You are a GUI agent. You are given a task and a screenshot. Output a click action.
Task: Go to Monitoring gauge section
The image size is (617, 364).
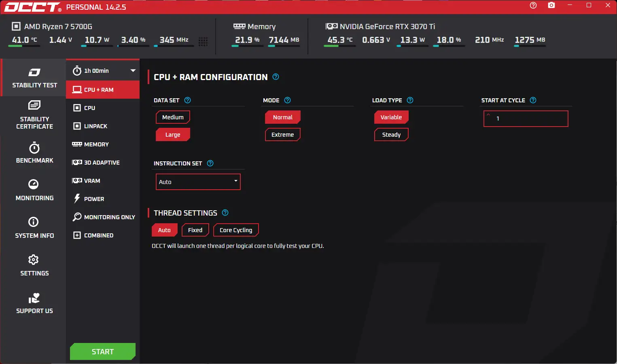click(x=34, y=190)
